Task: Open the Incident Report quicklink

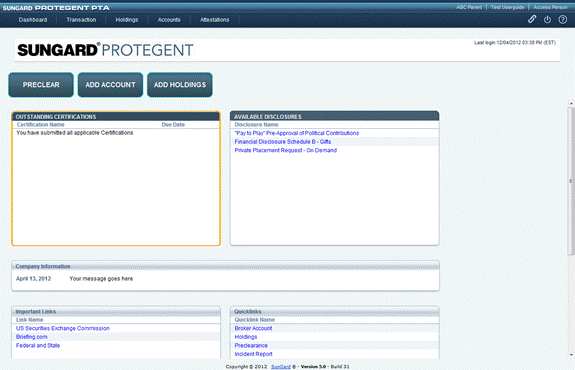Action: point(253,354)
